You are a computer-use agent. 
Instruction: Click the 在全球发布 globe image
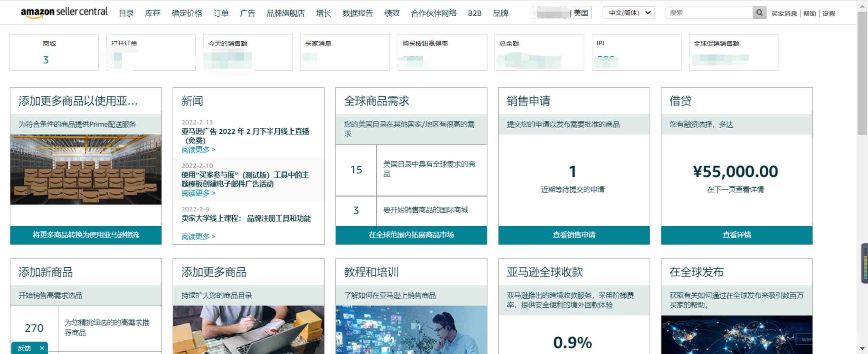(x=737, y=335)
